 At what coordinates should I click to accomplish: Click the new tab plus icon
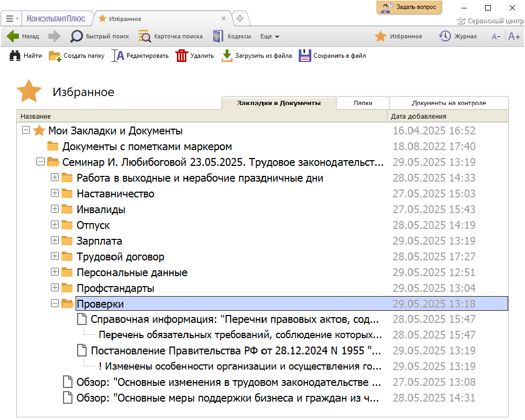240,18
